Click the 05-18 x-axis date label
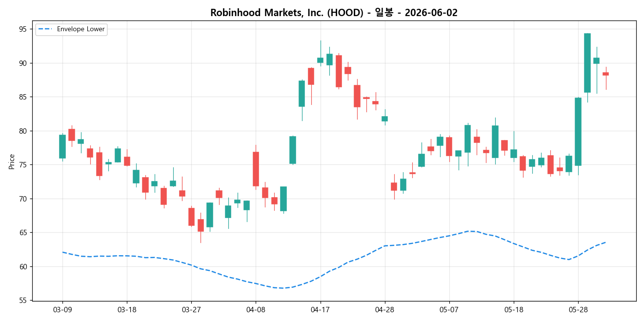Image resolution: width=644 pixels, height=322 pixels. click(513, 310)
